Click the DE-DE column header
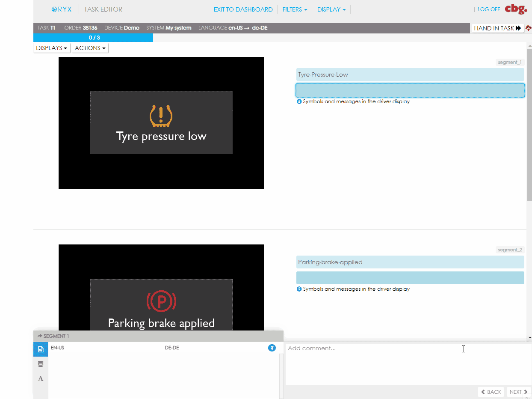 point(172,348)
